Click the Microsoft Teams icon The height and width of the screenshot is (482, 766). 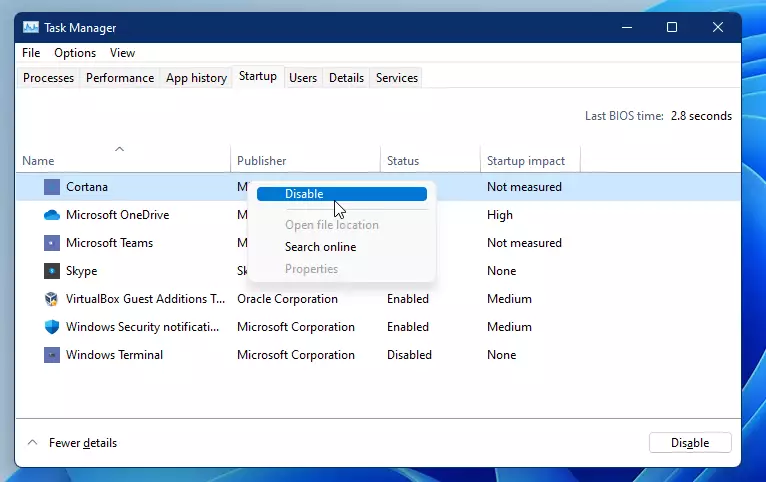pyautogui.click(x=52, y=243)
